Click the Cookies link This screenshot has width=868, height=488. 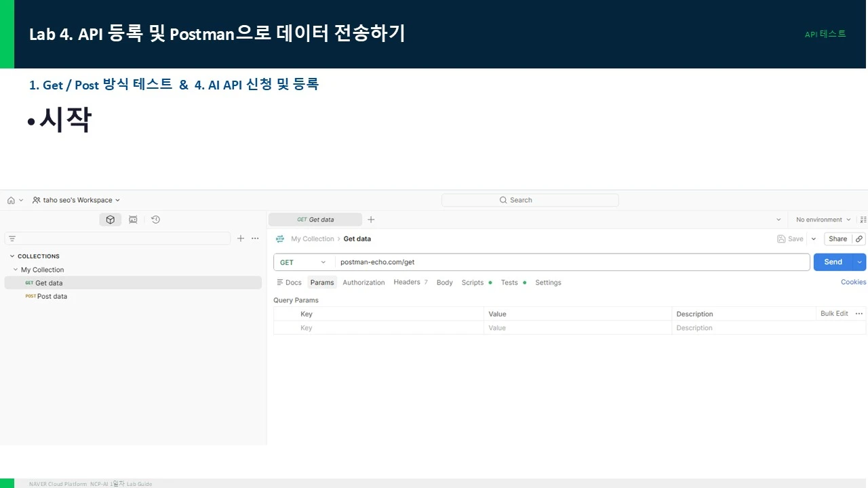[853, 282]
